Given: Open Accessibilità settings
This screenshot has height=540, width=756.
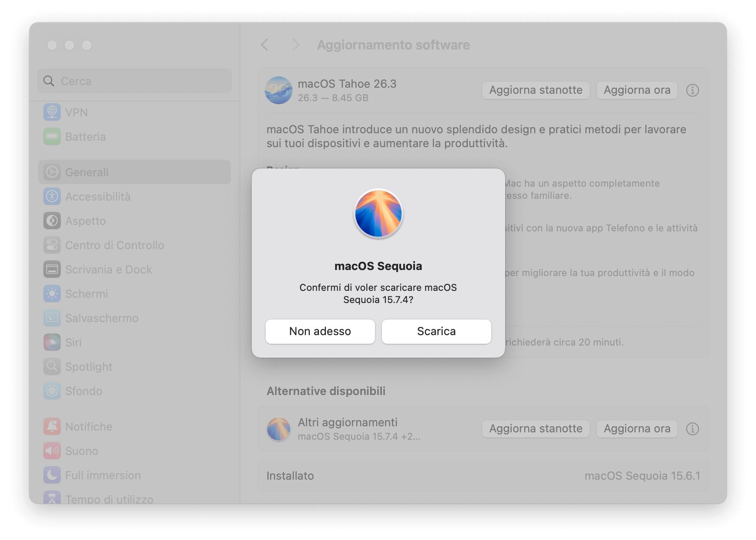Looking at the screenshot, I should (x=135, y=196).
